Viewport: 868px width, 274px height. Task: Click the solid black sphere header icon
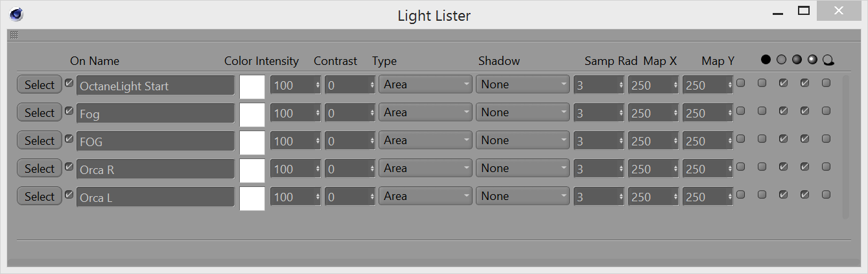[766, 60]
